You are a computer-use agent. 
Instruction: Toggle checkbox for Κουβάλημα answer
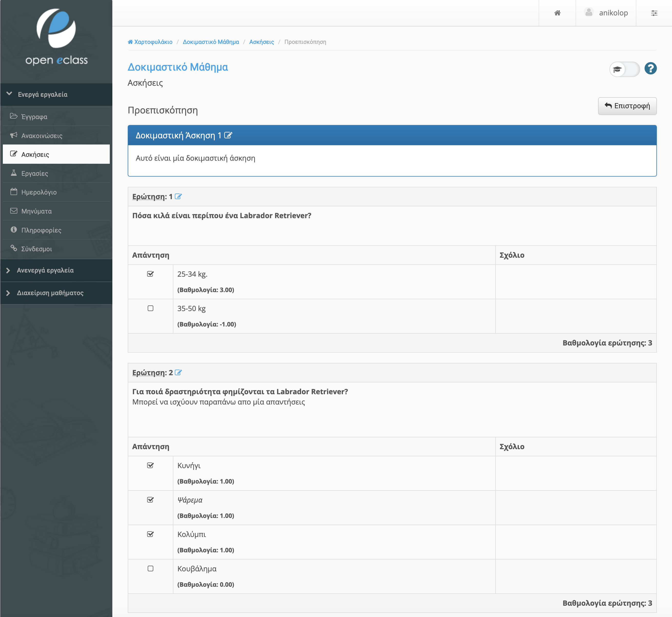[x=151, y=568]
